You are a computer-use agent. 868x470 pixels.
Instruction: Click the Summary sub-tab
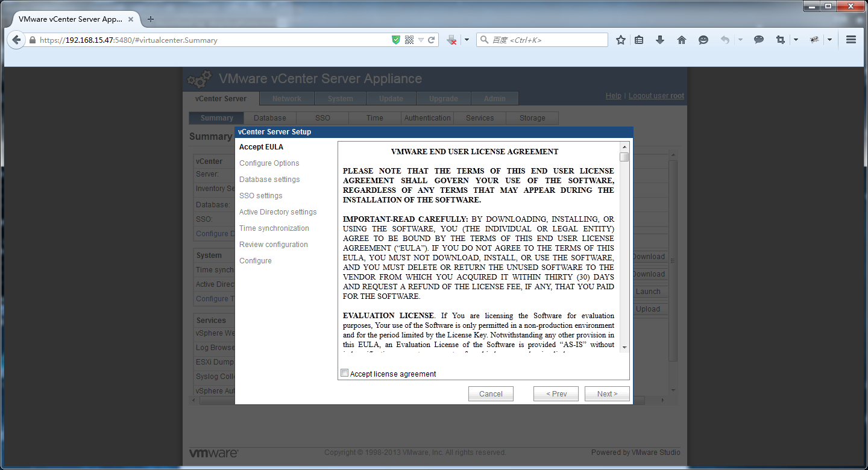216,118
